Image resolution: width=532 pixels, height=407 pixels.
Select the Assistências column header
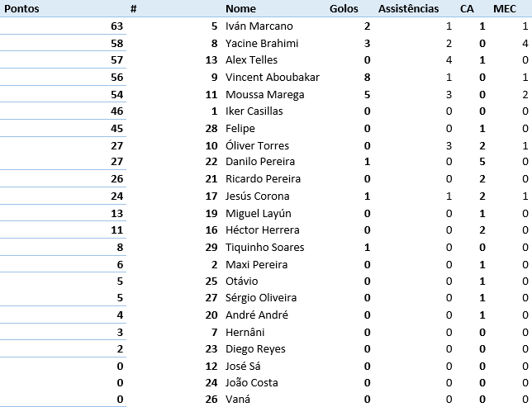408,9
